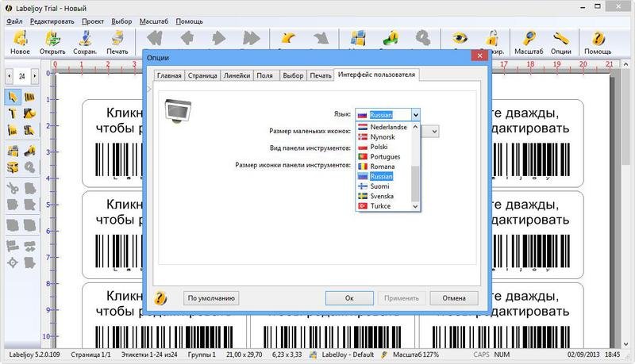This screenshot has height=364, width=635.
Task: Click the language list scroll-up arrow
Action: (x=415, y=127)
